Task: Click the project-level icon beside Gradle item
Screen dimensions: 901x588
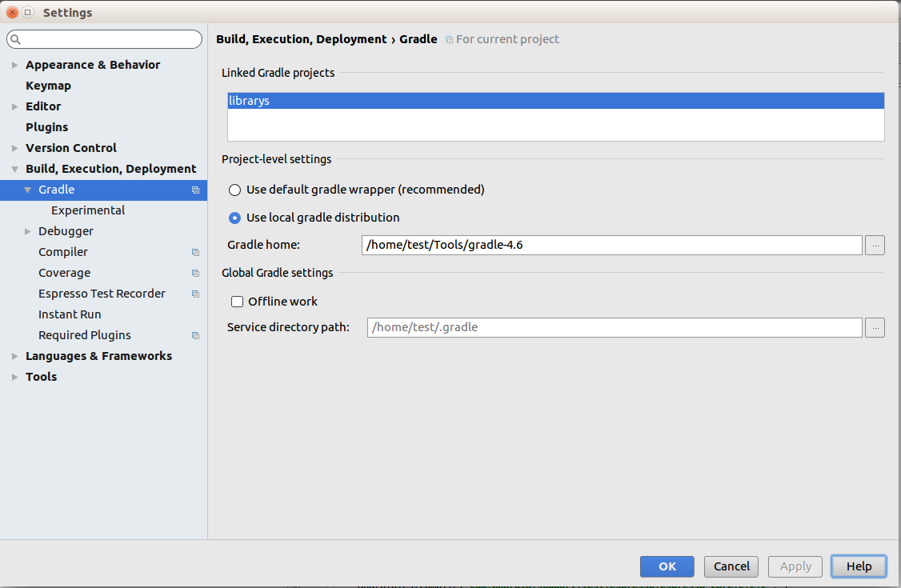Action: pyautogui.click(x=195, y=190)
